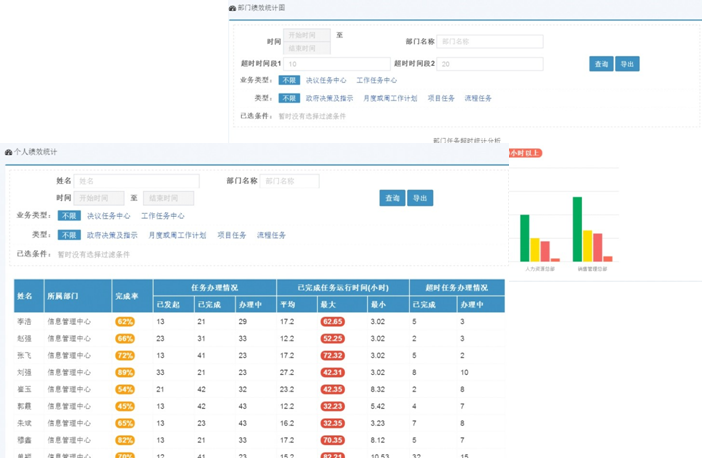Click the 89% completion rate badge

tap(125, 372)
